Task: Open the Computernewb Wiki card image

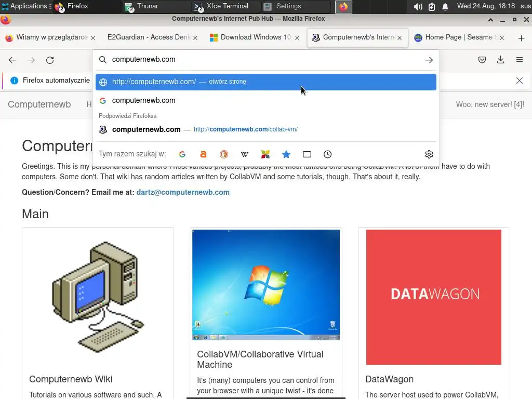Action: click(x=98, y=297)
